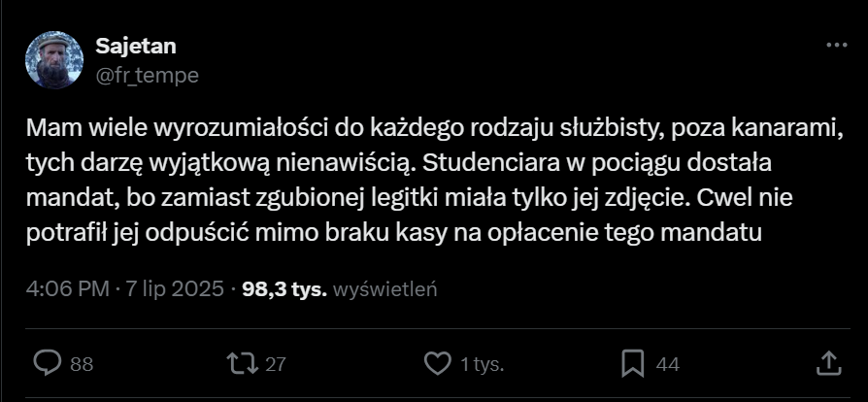
Task: Click the 1 tys. likes count
Action: (482, 364)
